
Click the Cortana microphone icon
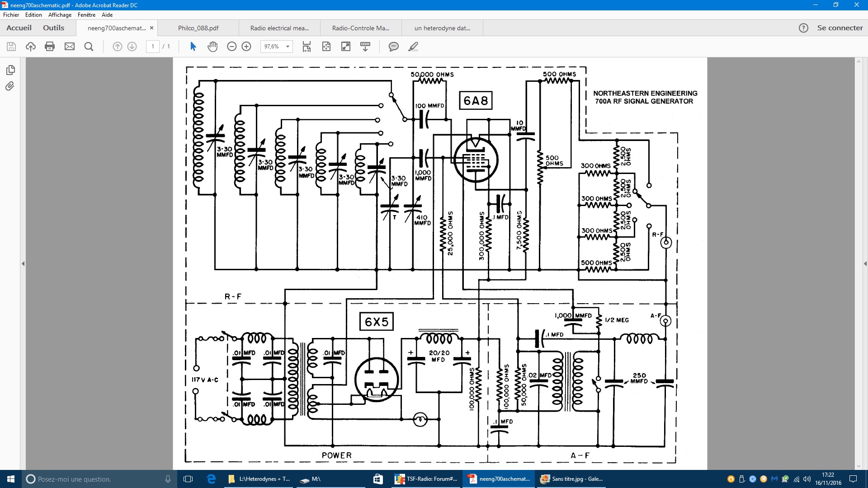tap(168, 479)
